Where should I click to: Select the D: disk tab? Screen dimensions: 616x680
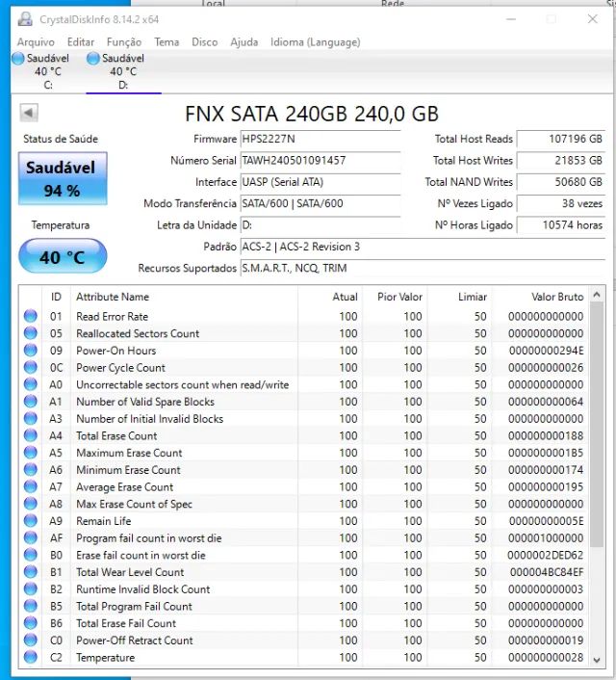pos(123,71)
